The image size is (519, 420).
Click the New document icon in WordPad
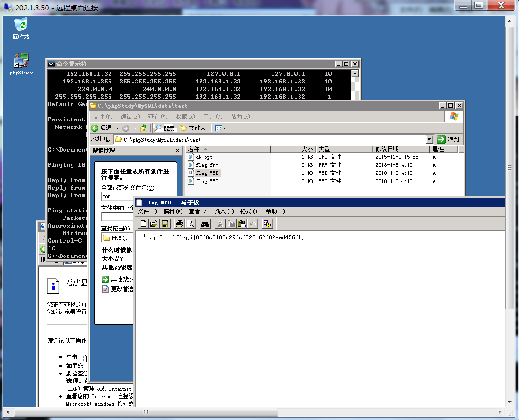[x=143, y=224]
